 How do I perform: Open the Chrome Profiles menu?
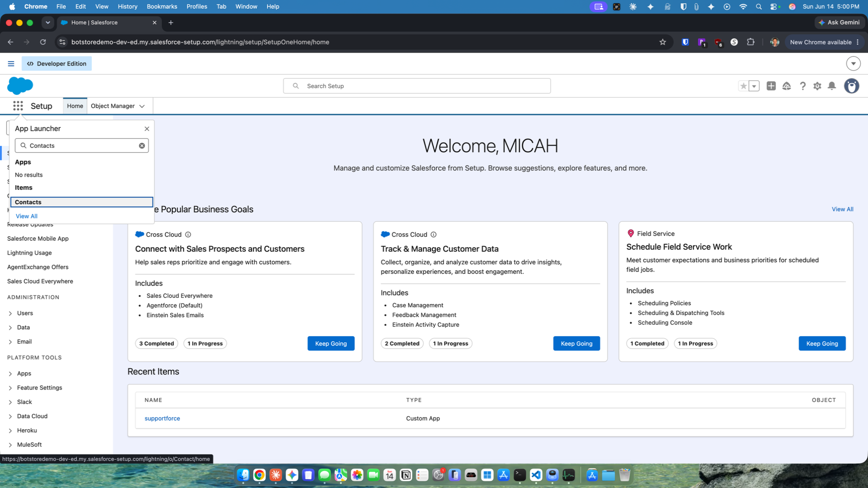tap(197, 7)
